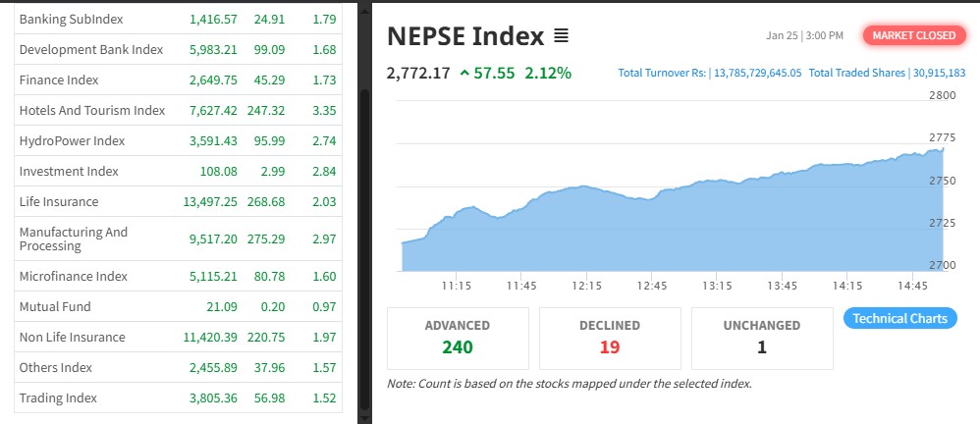Screen dimensions: 980x424
Task: Click the Unchanged stocks card
Action: pos(762,337)
